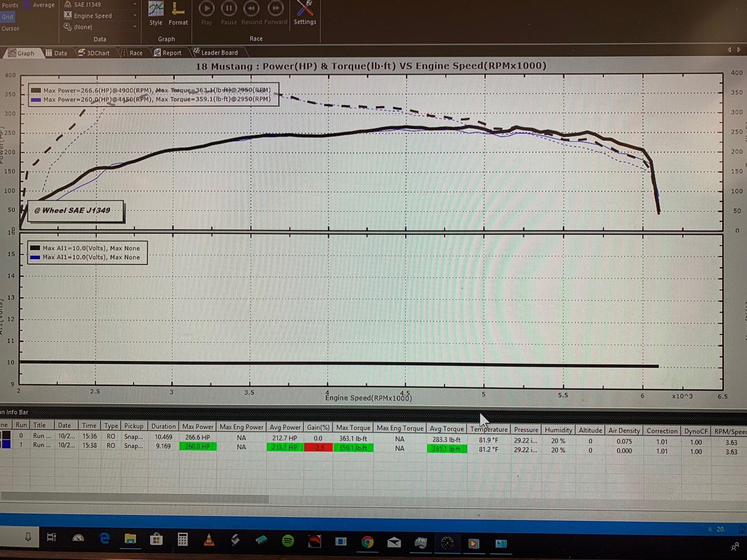Click the Max Torque column header

pos(353,428)
